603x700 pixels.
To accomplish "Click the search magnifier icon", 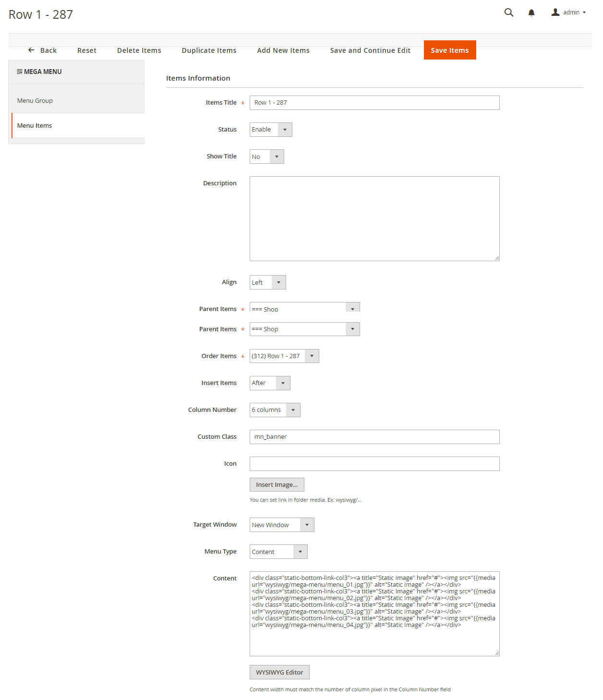I will [508, 12].
